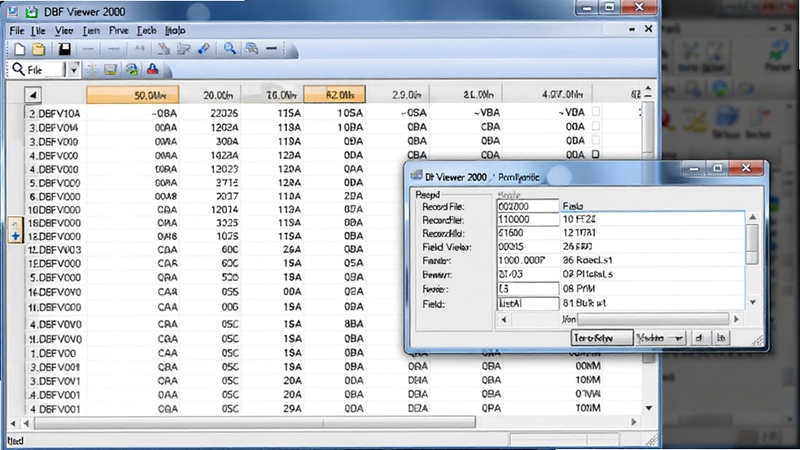Screen dimensions: 800x450
Task: Click the rightmost small button in dialog bottom row
Action: (721, 338)
